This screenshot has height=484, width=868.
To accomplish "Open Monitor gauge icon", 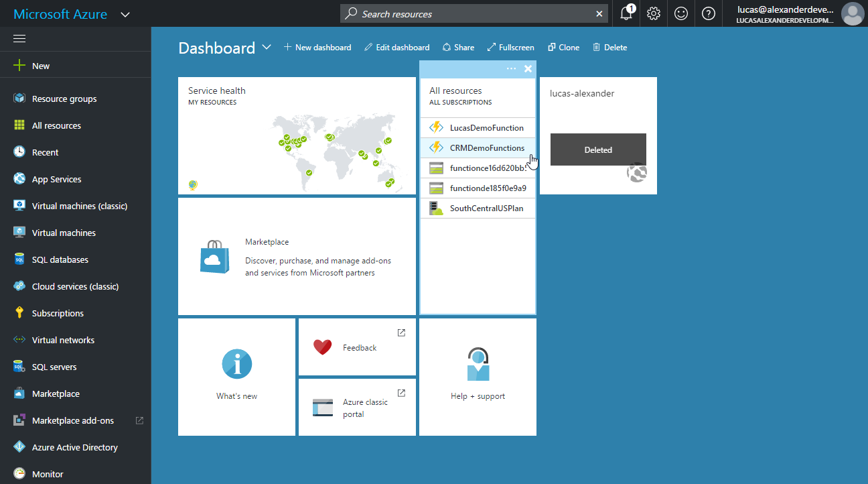I will 19,474.
